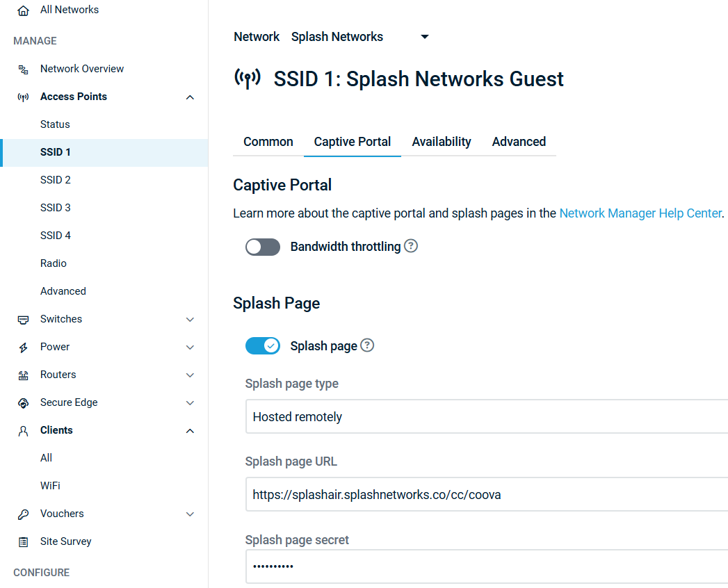Expand the Switches section chevron

tap(190, 319)
